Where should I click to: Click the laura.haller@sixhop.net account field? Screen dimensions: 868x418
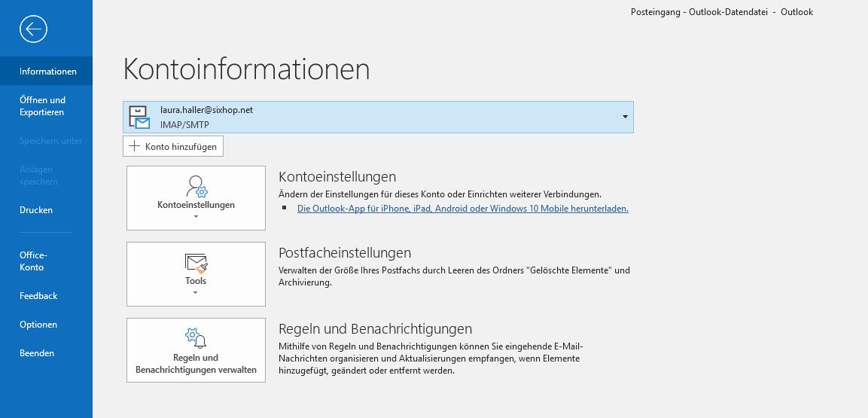point(378,117)
